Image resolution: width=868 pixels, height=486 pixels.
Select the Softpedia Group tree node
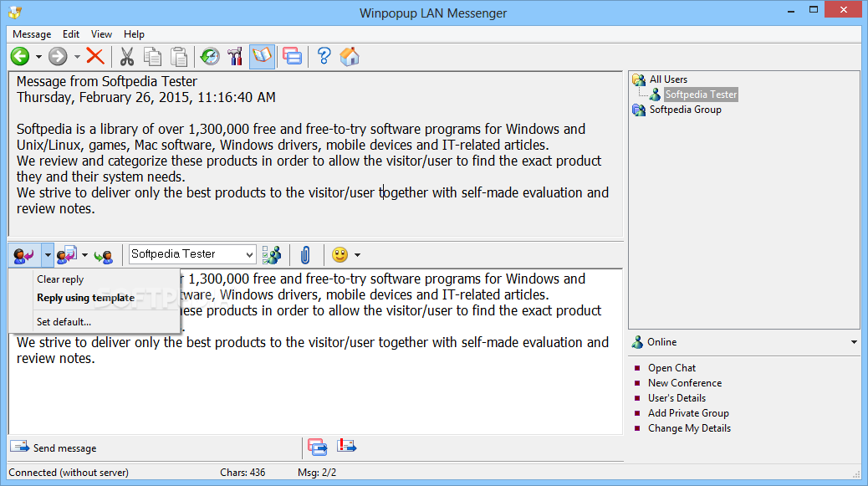click(686, 110)
